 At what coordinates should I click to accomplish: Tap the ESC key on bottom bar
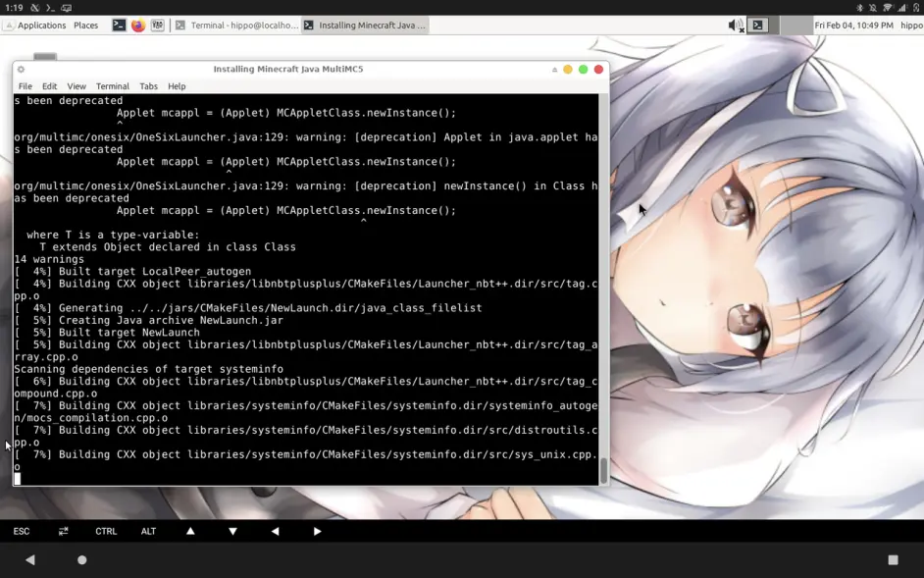(x=22, y=532)
